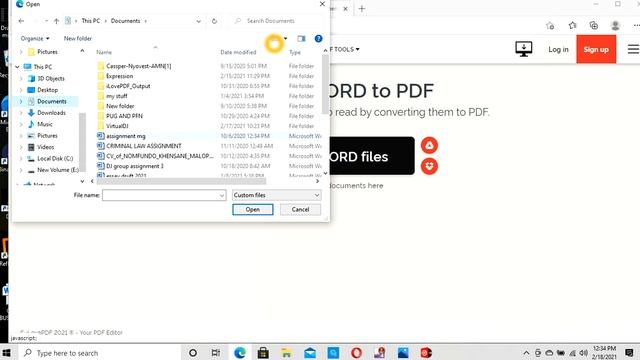Select New Volume (E:) drive
The image size is (640, 360).
point(58,170)
